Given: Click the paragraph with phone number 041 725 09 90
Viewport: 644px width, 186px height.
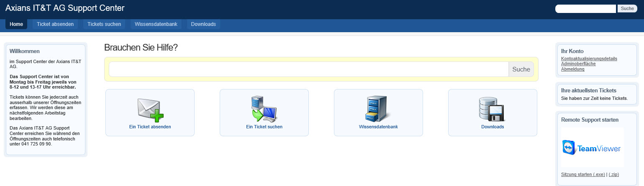Looking at the screenshot, I should [x=45, y=136].
